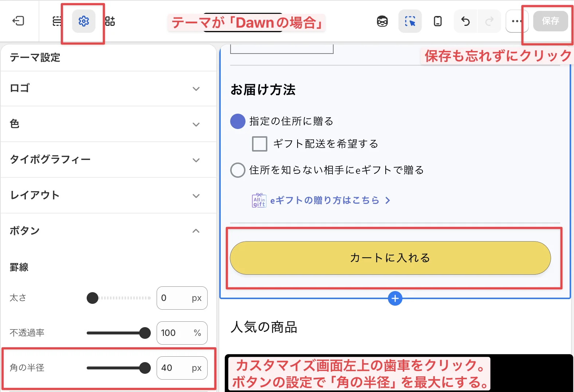Select 指定の住所に贈る radio option

pyautogui.click(x=238, y=121)
